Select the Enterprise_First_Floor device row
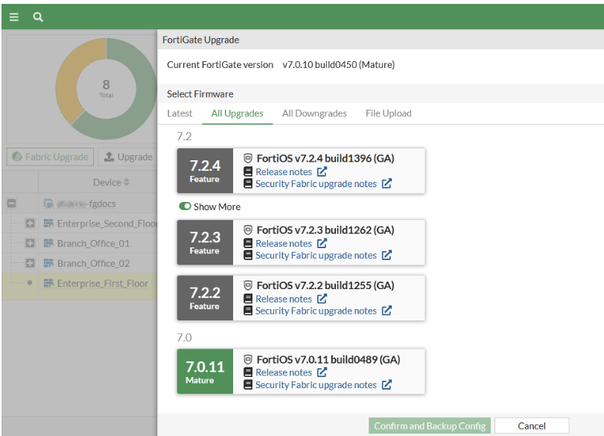The image size is (604, 436). click(x=79, y=286)
